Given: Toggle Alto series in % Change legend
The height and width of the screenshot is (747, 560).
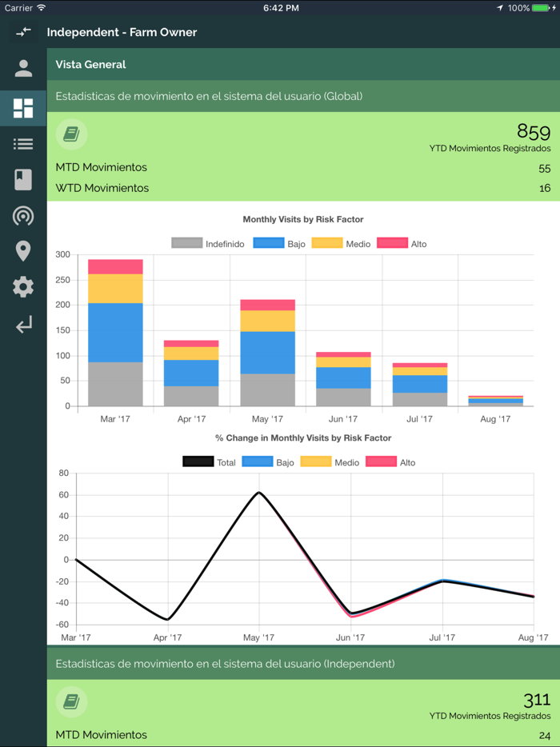Looking at the screenshot, I should (x=390, y=462).
